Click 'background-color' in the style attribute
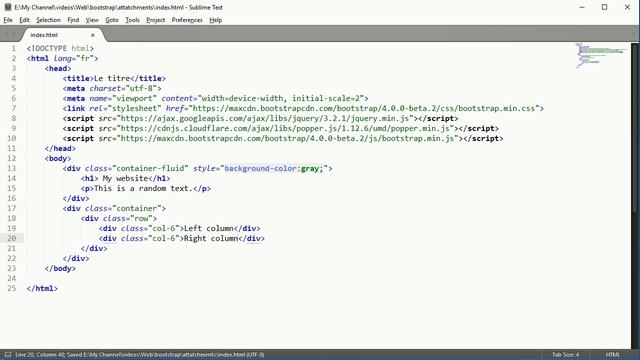 (260, 168)
